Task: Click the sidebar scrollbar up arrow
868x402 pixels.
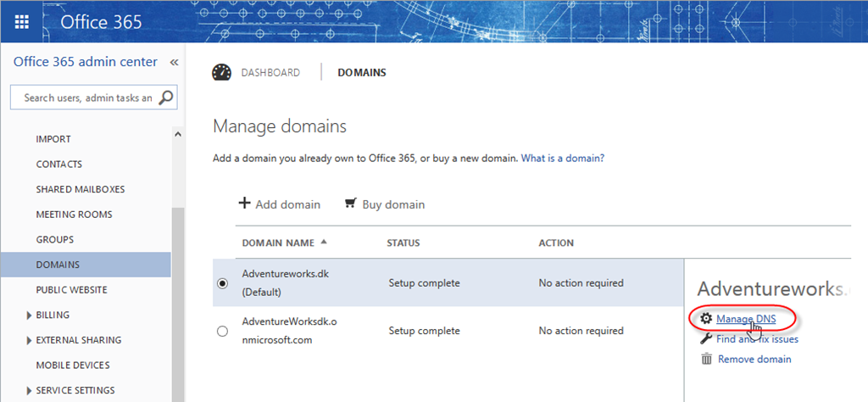Action: point(178,134)
